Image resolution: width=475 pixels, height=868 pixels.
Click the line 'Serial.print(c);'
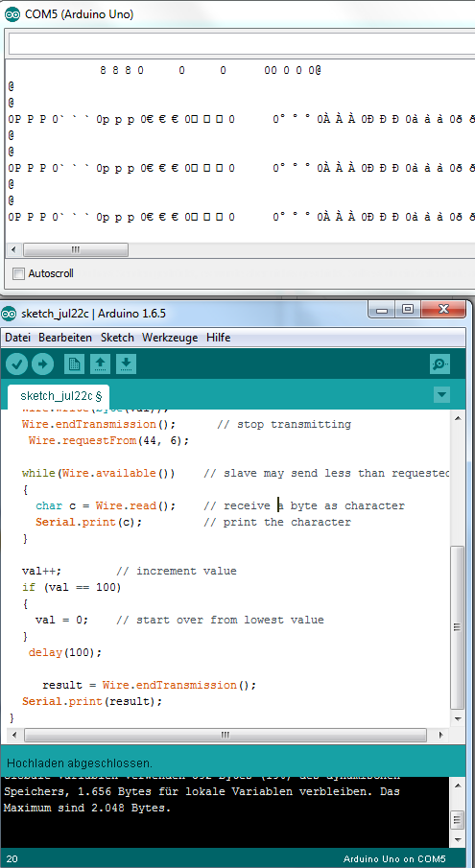click(88, 522)
